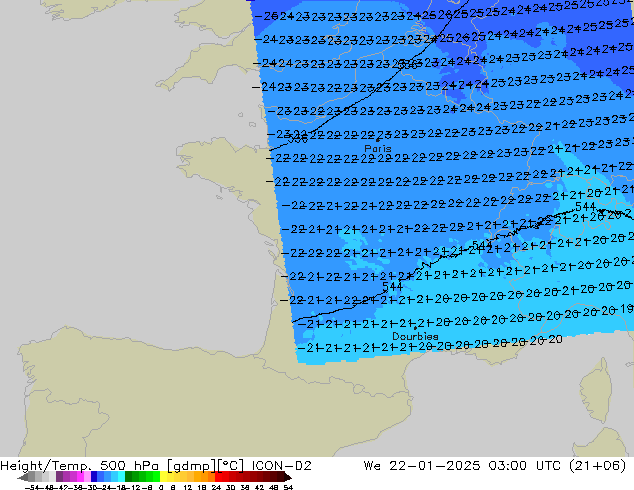The height and width of the screenshot is (490, 634).
Task: Select the 536 contour label west of Paris
Action: tap(298, 139)
